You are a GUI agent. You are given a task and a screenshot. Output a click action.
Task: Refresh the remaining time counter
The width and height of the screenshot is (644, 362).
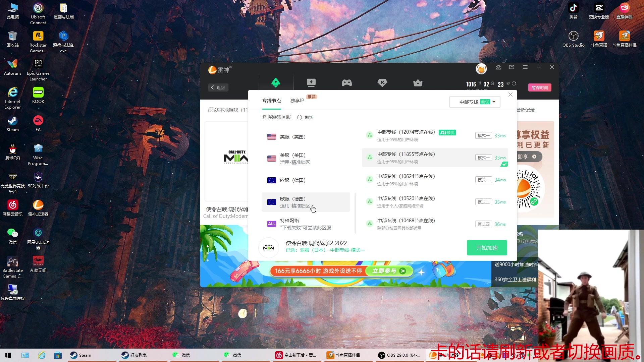(x=514, y=83)
